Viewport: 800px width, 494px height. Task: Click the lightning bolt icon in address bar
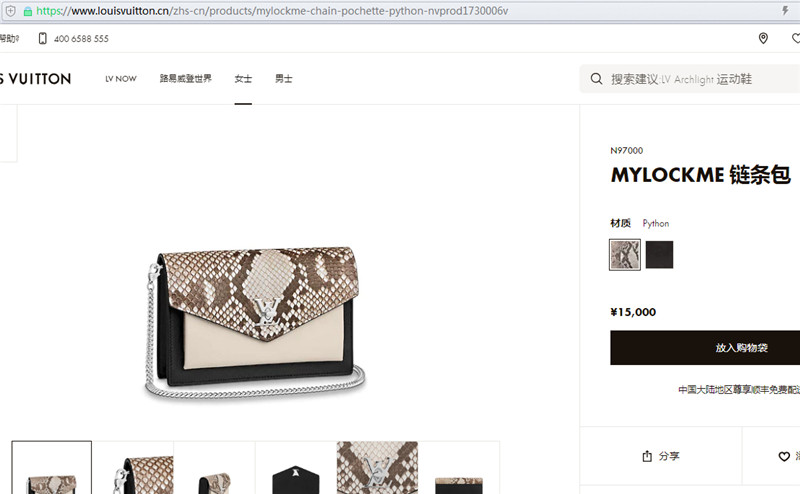pyautogui.click(x=785, y=10)
